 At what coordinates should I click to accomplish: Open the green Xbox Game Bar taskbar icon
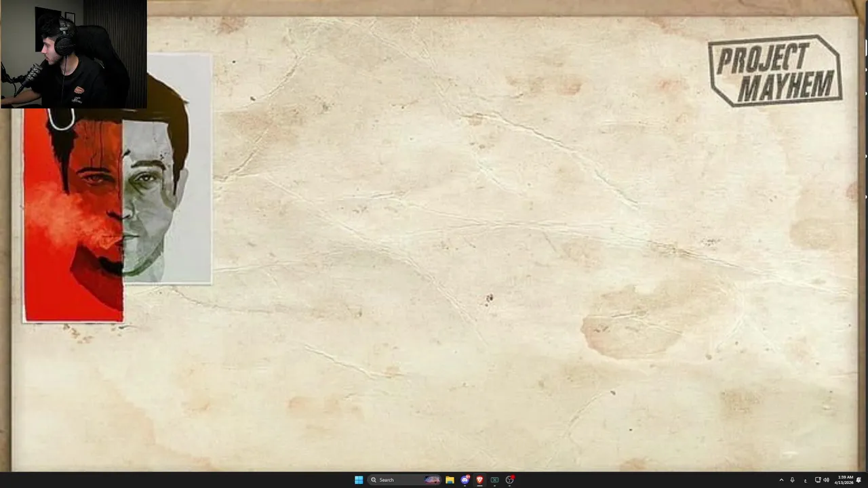[x=494, y=480]
